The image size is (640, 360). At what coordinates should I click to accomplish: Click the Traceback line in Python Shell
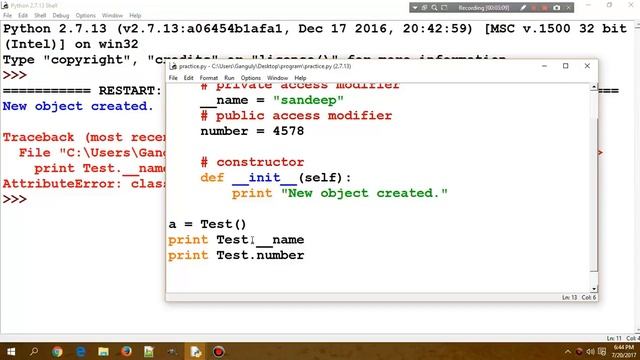tap(84, 137)
